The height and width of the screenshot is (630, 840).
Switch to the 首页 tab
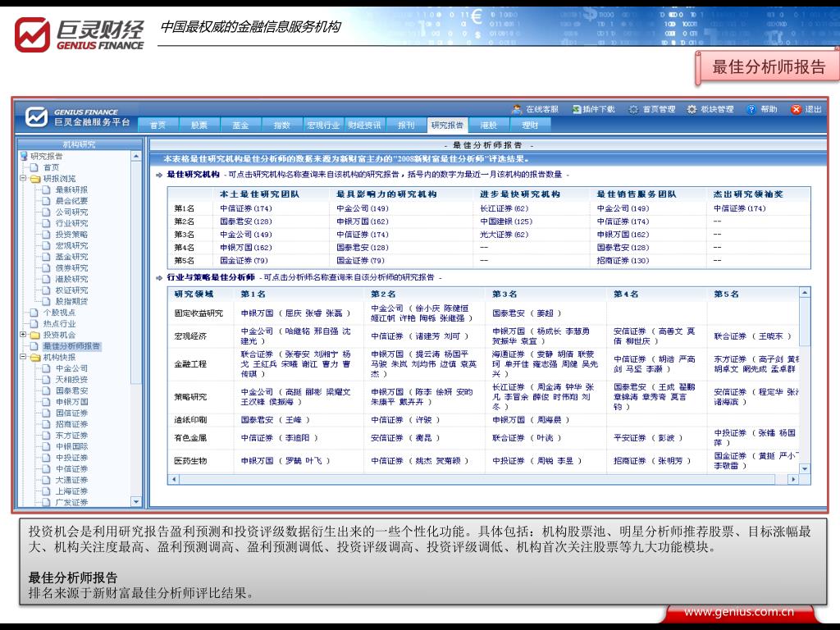click(x=157, y=125)
